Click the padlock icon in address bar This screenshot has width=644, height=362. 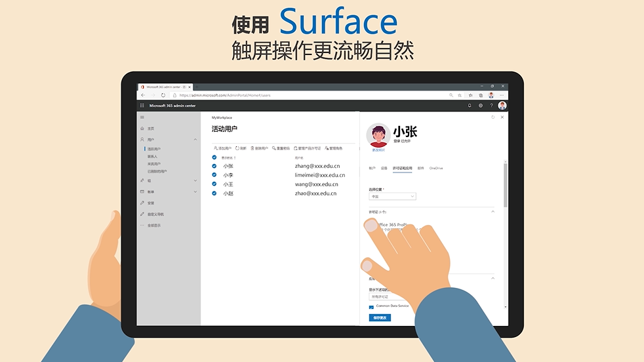click(174, 95)
